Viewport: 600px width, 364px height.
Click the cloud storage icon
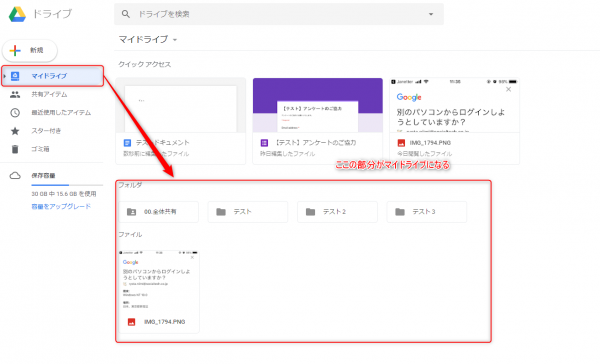[15, 176]
